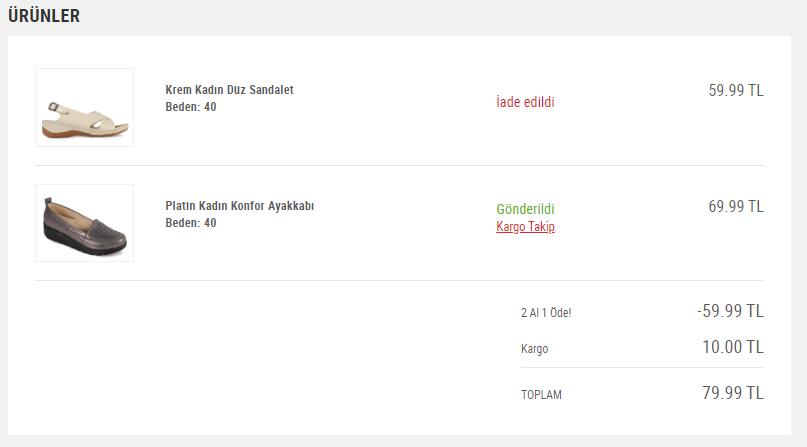The height and width of the screenshot is (447, 807).
Task: Click the İade edildi status text
Action: coord(525,102)
